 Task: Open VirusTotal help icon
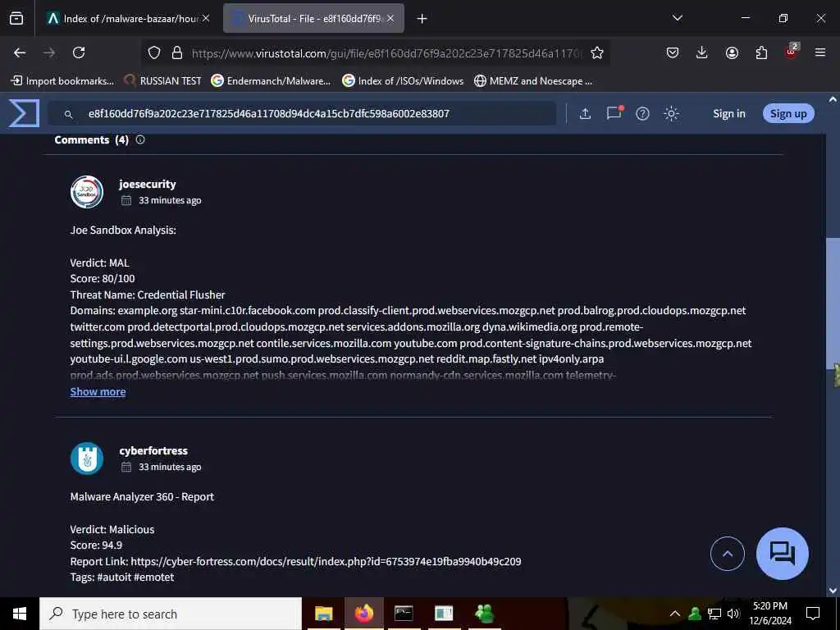pos(642,113)
